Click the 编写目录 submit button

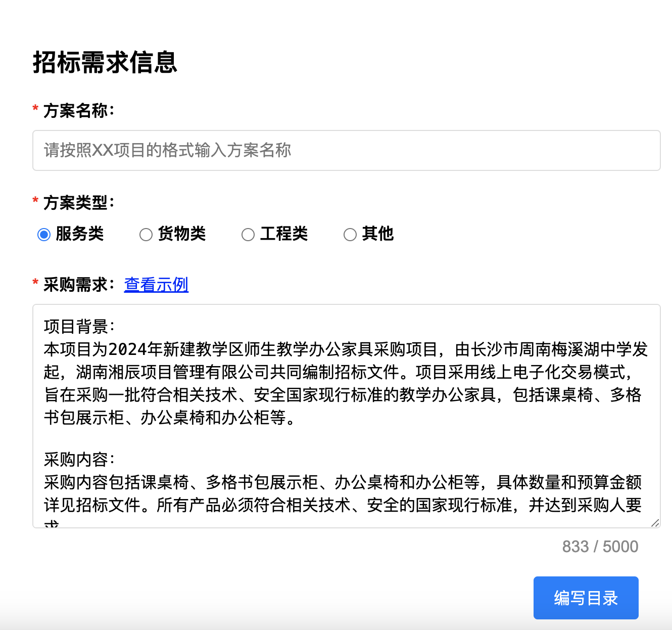click(x=586, y=598)
